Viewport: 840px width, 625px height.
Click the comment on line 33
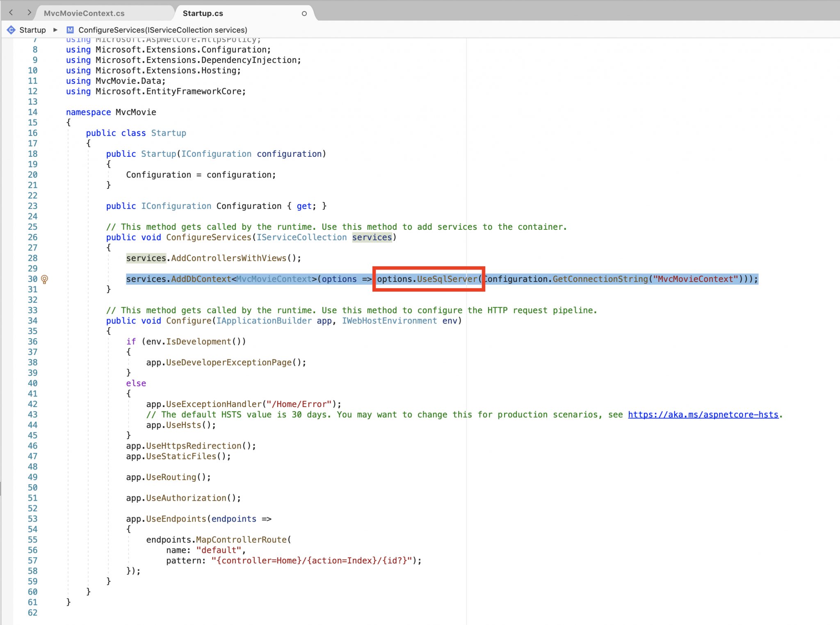(x=352, y=310)
